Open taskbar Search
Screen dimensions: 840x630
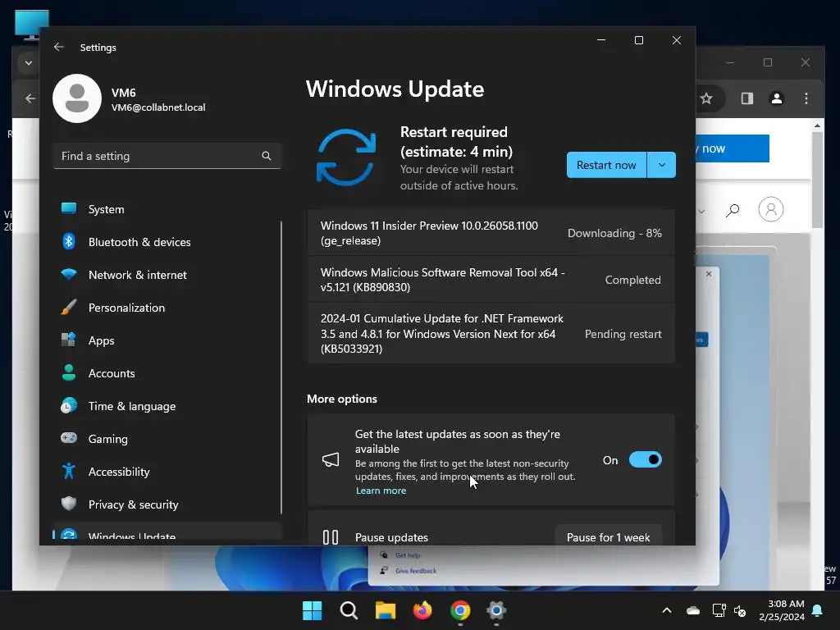349,610
